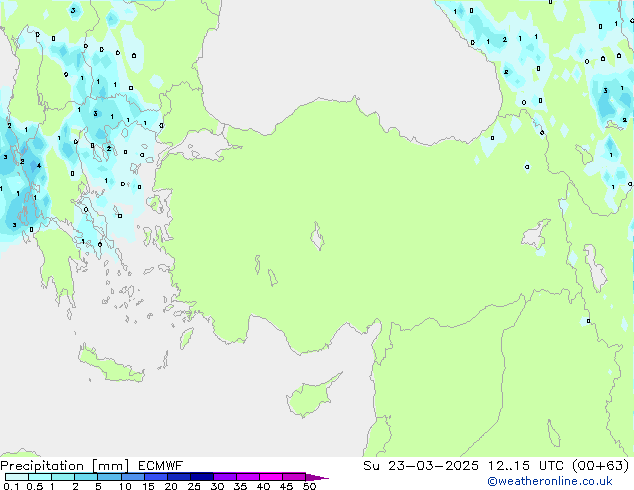Pick the purple swatch between 30 and 35
Screen dimensions: 634x490
click(224, 477)
